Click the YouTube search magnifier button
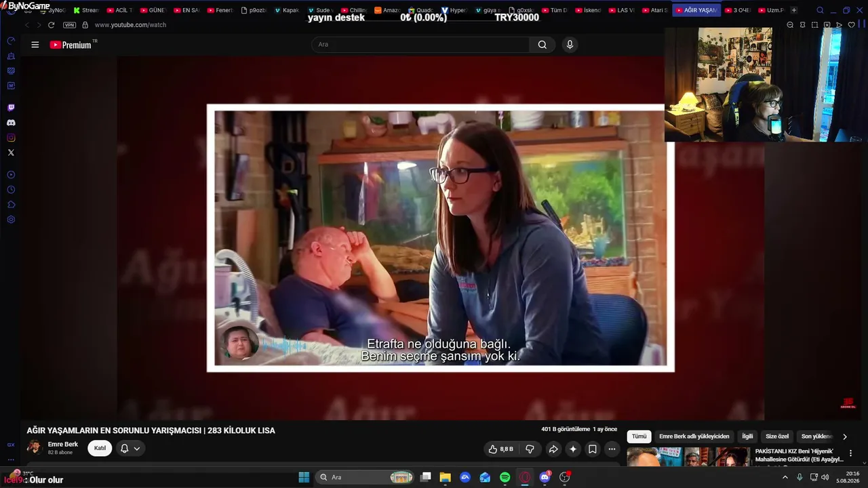Screen dimensions: 868x488 (542, 45)
